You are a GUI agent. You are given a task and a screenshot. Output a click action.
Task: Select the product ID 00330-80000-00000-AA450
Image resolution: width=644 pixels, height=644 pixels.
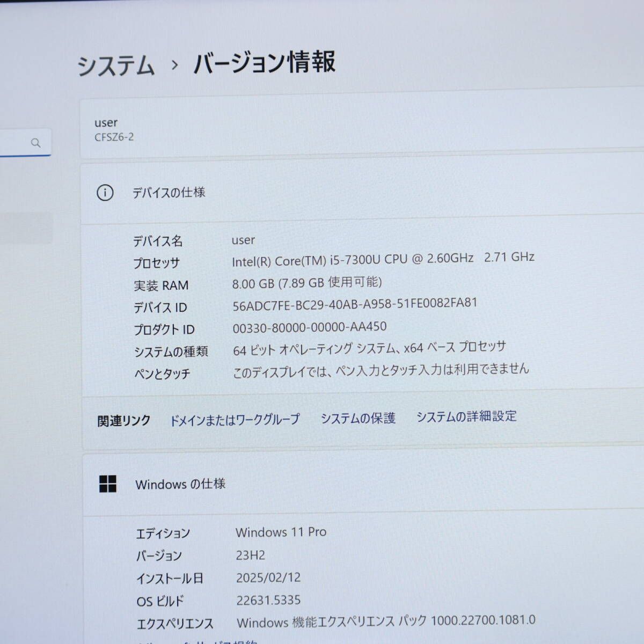309,327
